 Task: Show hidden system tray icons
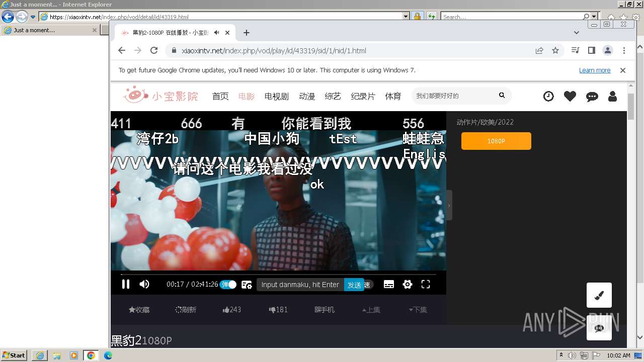click(x=561, y=355)
